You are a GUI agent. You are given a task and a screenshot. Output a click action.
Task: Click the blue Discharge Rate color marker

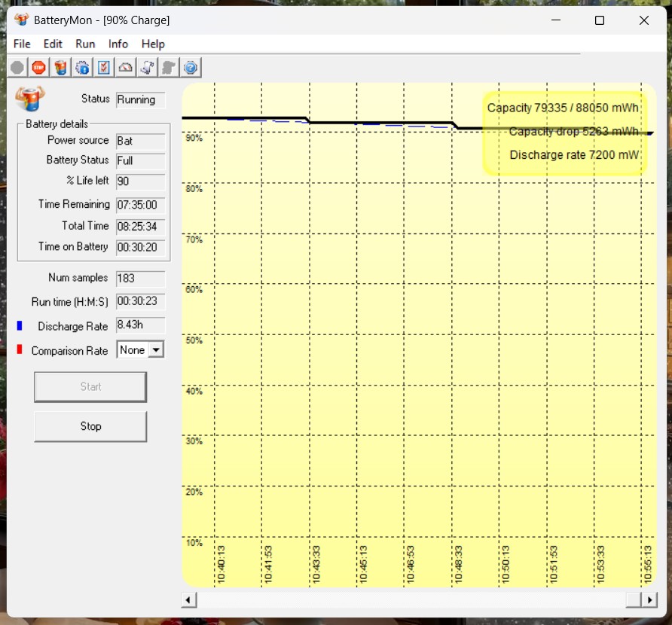click(20, 325)
